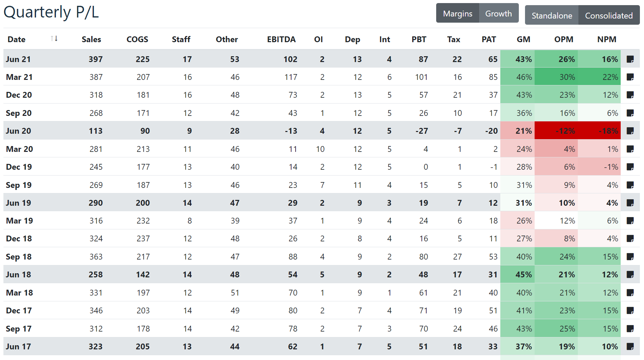Select the PAT column header

[489, 39]
